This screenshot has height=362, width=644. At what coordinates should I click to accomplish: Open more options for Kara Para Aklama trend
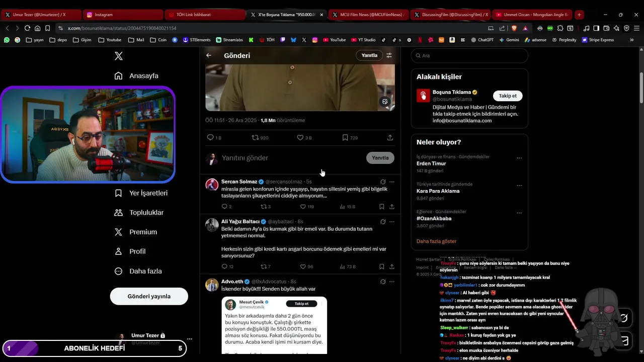(x=519, y=186)
